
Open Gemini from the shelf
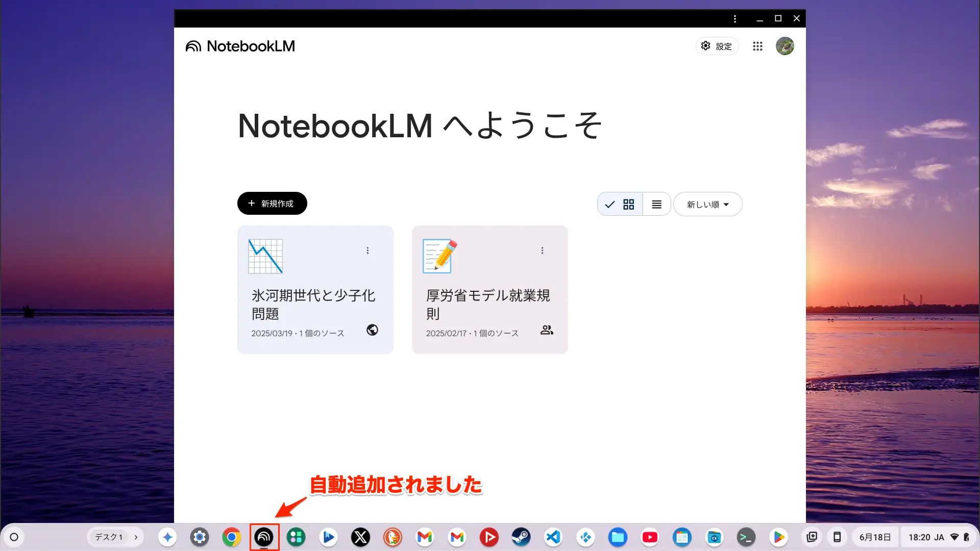tap(167, 537)
